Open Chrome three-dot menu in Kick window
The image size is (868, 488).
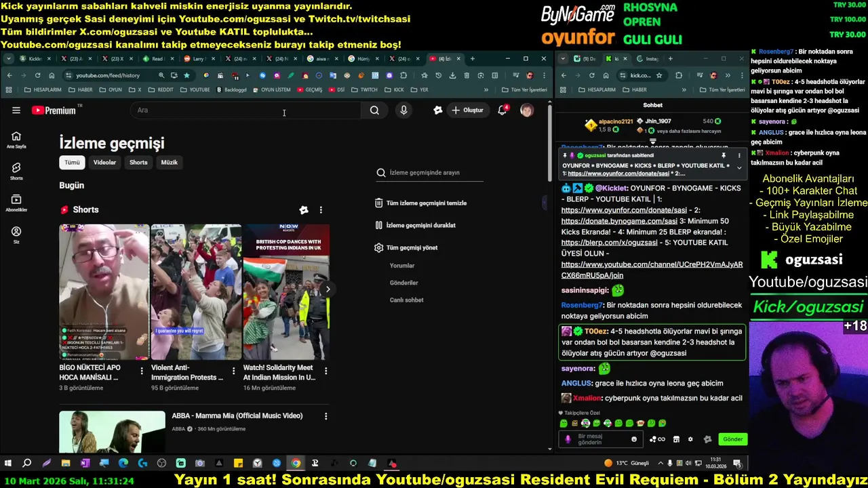pos(741,75)
